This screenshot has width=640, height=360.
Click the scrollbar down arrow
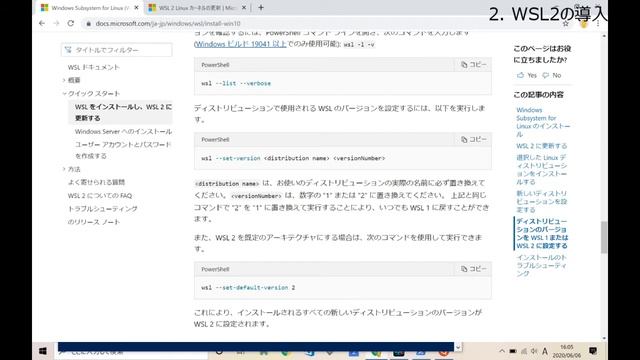tap(604, 338)
